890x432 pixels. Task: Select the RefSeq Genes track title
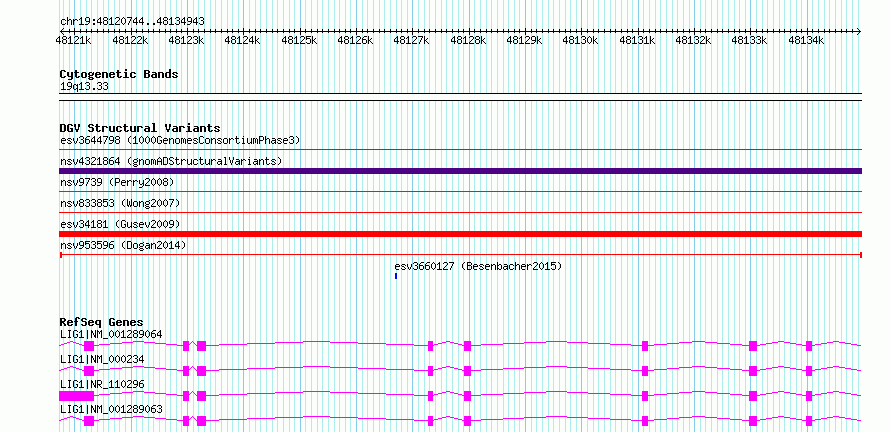tap(101, 322)
